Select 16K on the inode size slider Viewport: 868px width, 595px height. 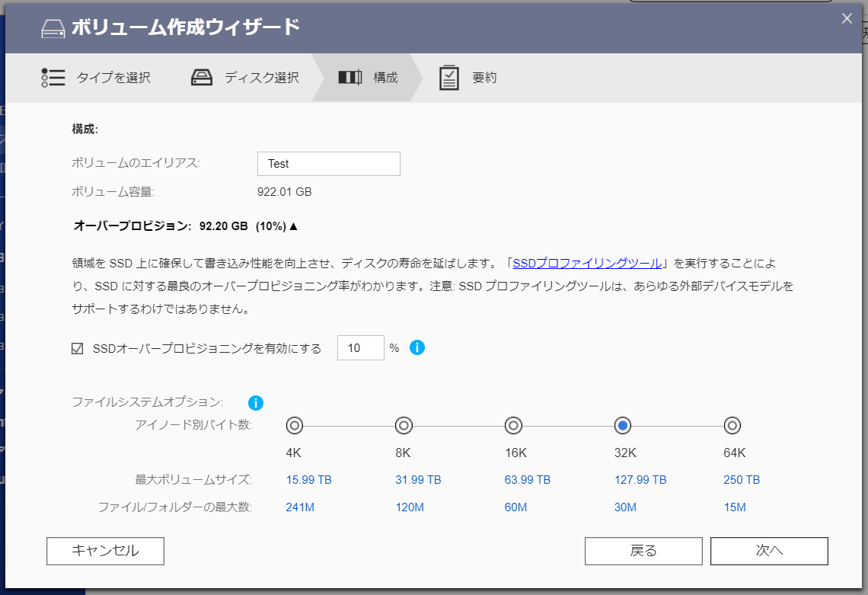point(514,425)
